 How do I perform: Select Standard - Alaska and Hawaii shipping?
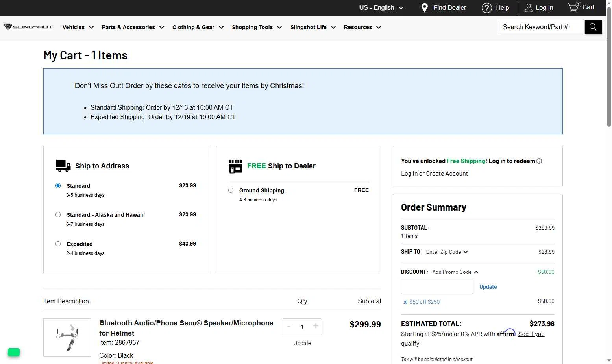(58, 214)
